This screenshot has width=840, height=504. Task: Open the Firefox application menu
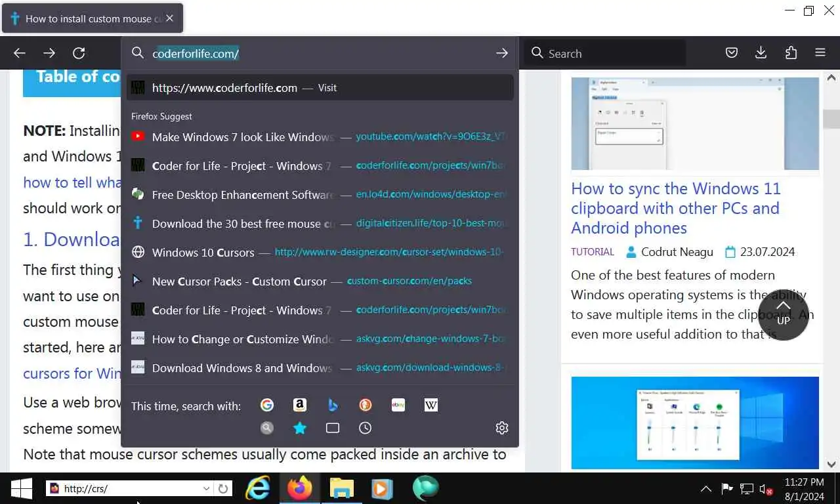coord(820,53)
